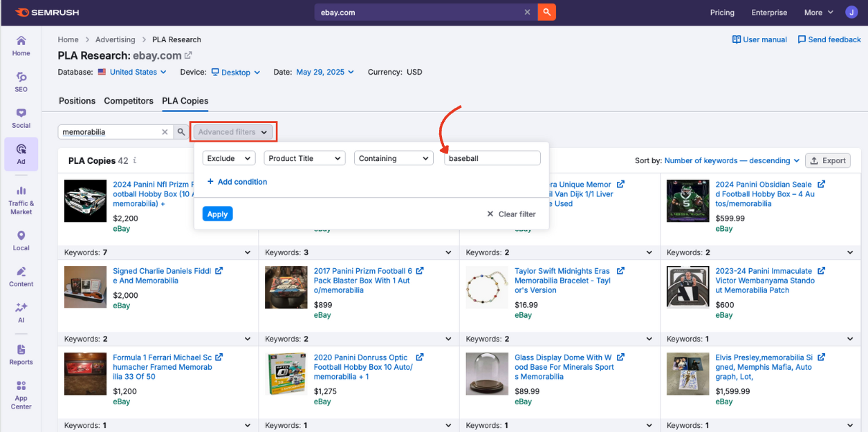Switch to the Competitors tab

tap(128, 101)
